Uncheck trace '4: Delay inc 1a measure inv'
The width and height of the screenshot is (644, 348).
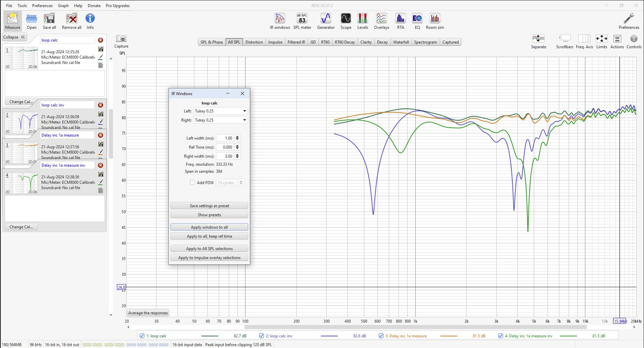click(x=500, y=336)
